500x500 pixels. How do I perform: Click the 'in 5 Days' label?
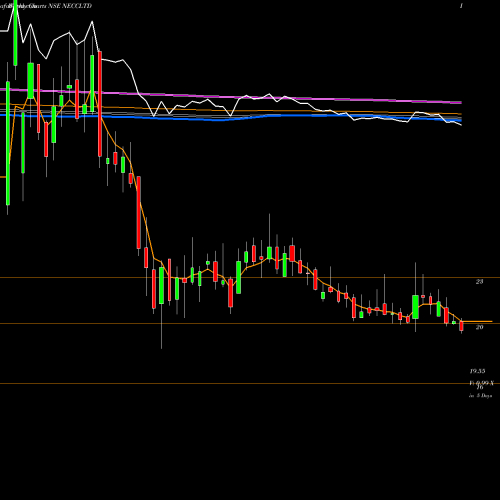(480, 396)
